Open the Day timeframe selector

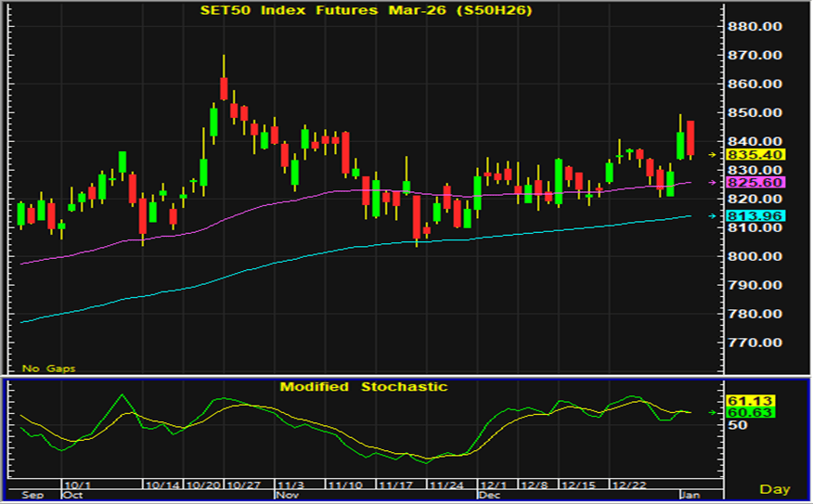(775, 488)
